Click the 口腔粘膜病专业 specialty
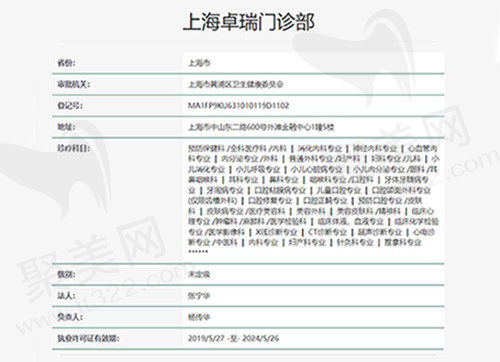 click(280, 190)
